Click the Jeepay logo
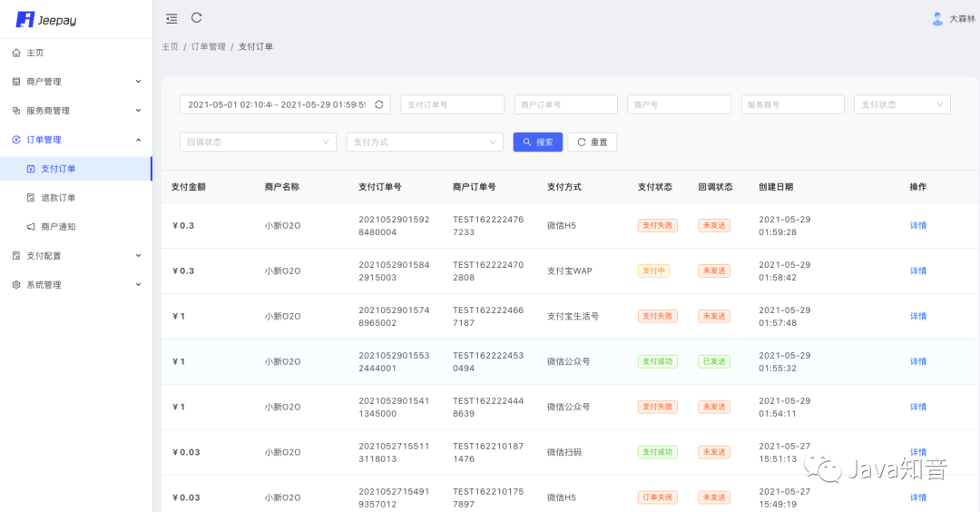 tap(46, 19)
